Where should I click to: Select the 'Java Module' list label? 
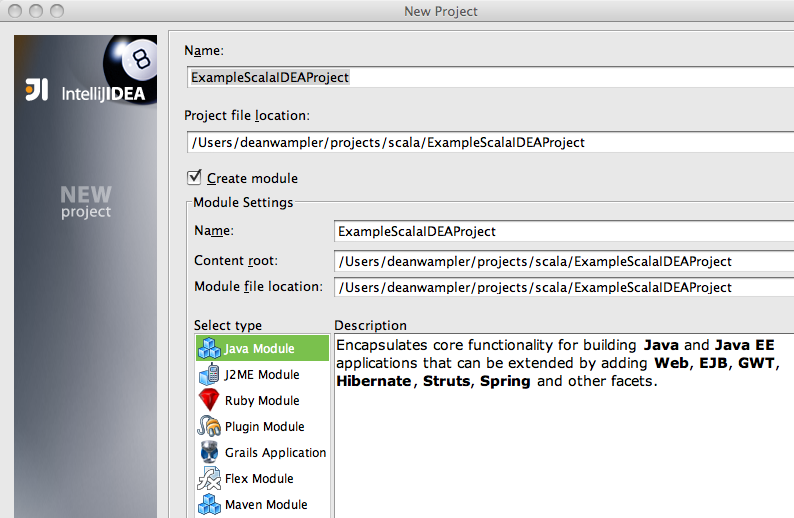259,349
